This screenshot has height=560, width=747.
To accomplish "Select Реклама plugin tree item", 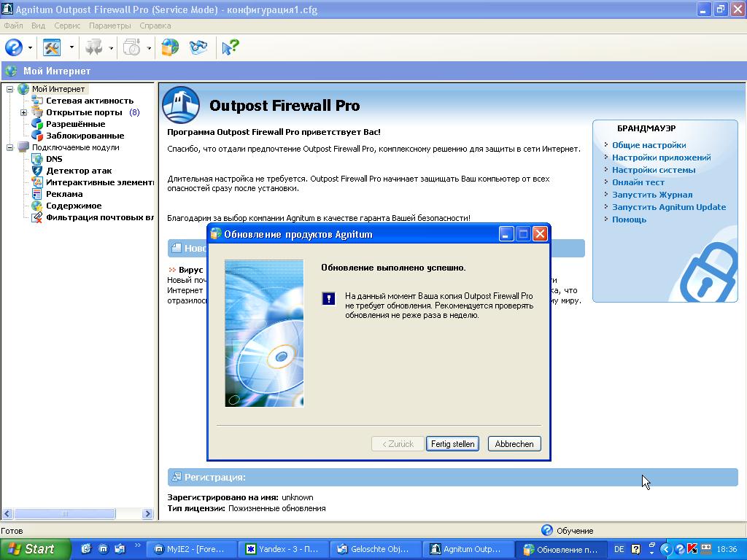I will tap(64, 194).
